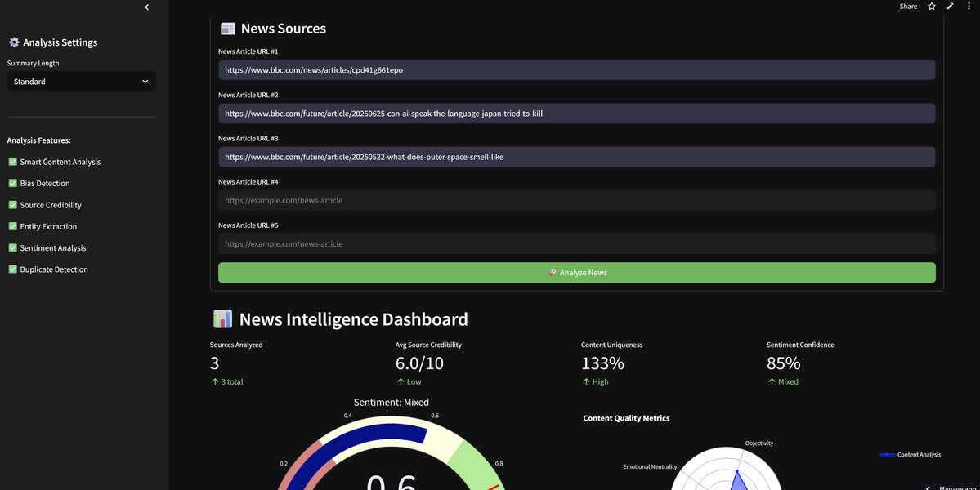Click the newspaper icon beside News Sources

click(226, 27)
